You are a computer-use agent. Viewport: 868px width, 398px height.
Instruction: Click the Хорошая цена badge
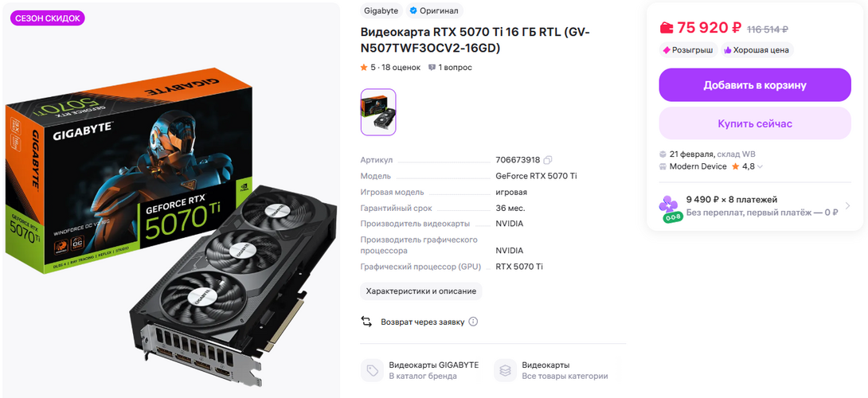(x=757, y=50)
